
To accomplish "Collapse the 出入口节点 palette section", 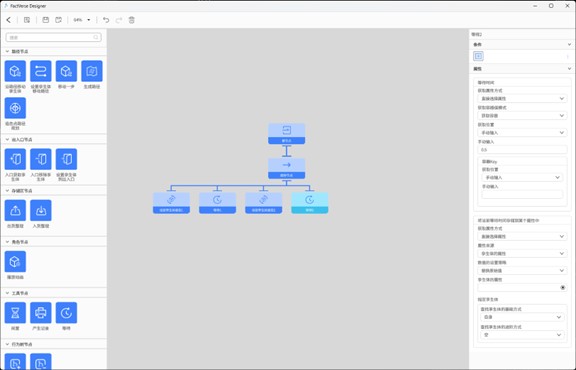I will tap(7, 140).
